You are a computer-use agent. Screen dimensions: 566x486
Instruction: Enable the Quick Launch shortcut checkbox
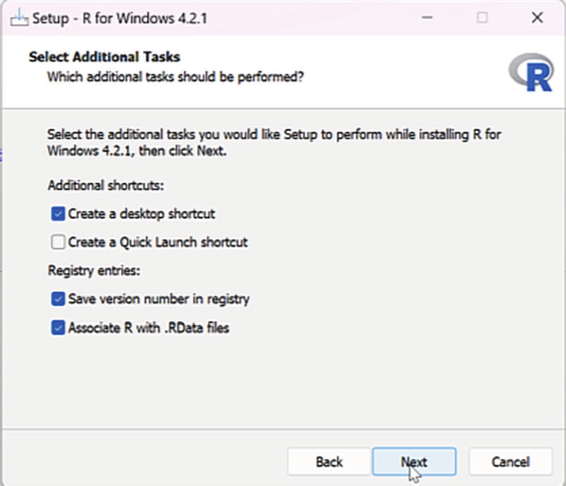point(58,242)
